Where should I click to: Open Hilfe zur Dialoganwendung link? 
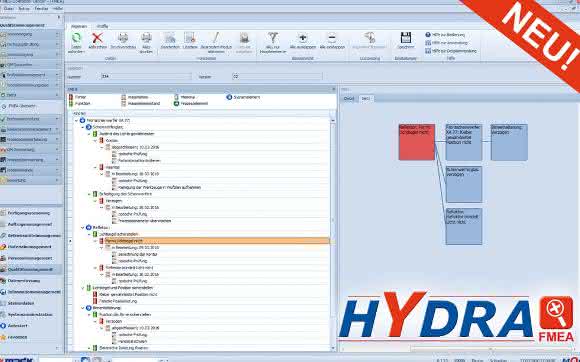[x=451, y=51]
